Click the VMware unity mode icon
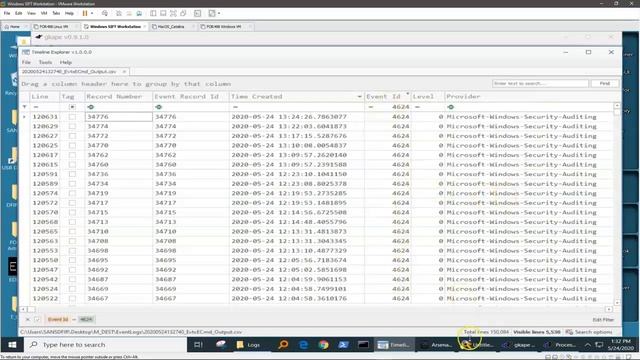The height and width of the screenshot is (360, 640). pos(183,13)
